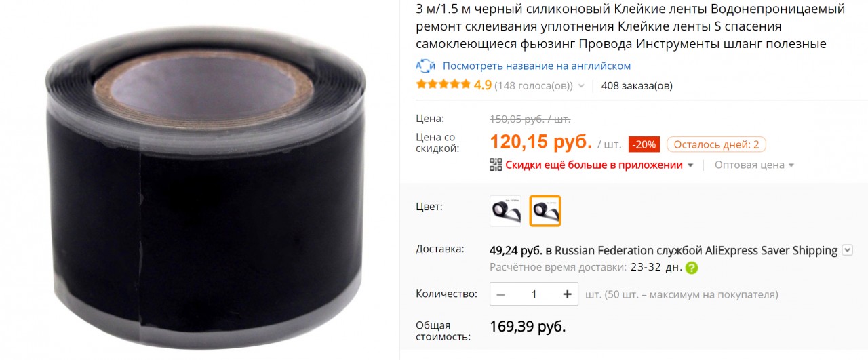Select the highlighted second color option thumbnail

(x=545, y=211)
